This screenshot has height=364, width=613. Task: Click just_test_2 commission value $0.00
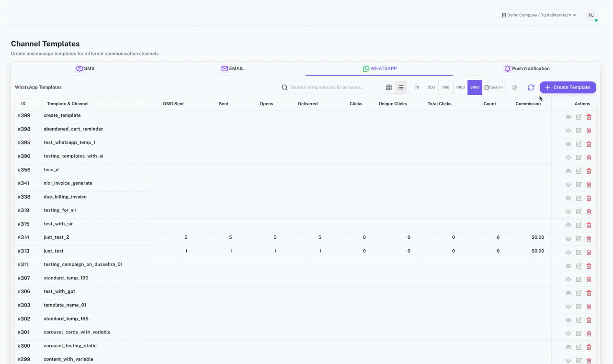(x=538, y=238)
